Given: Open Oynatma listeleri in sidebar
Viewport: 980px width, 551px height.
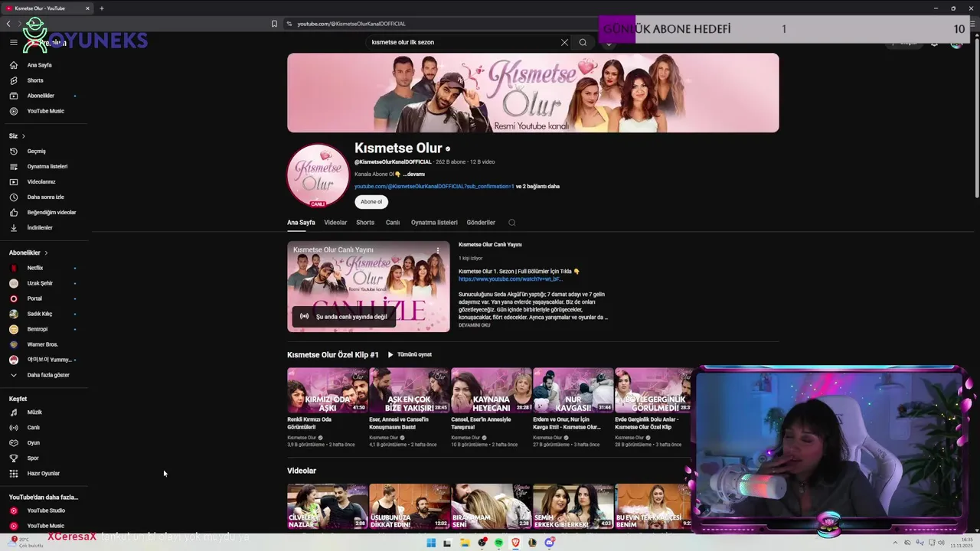Looking at the screenshot, I should (44, 167).
